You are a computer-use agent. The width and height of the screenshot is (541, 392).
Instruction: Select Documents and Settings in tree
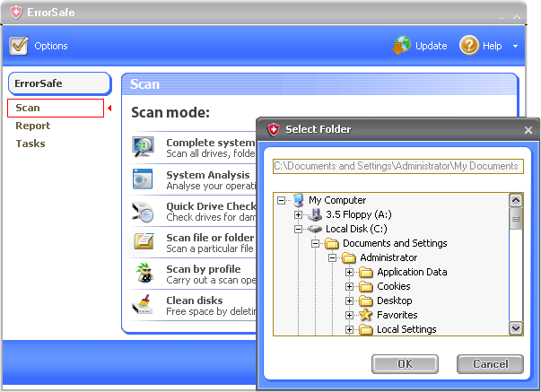395,243
